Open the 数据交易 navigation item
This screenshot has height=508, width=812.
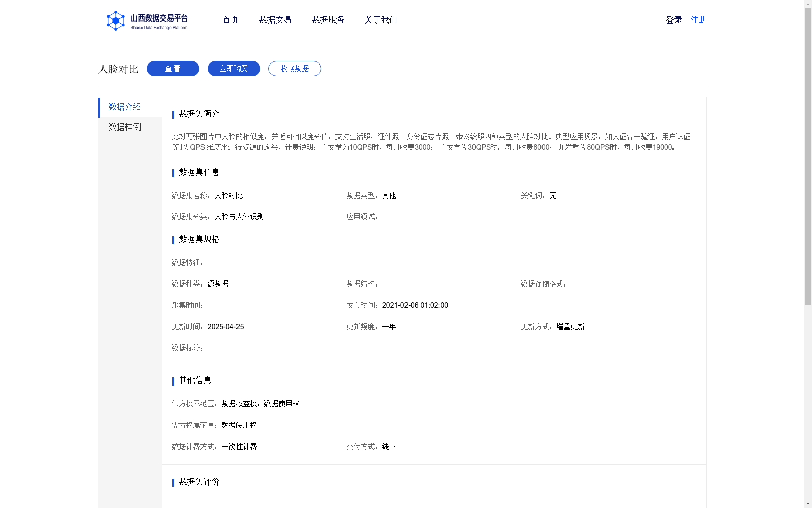click(275, 20)
